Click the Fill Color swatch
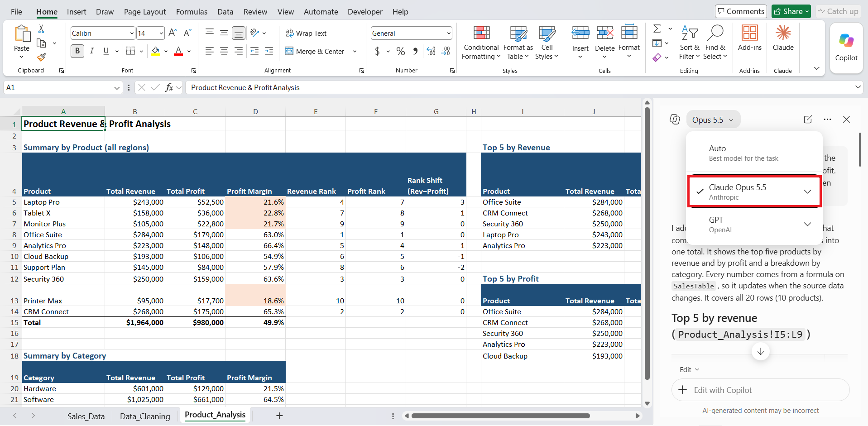The width and height of the screenshot is (868, 426). [x=155, y=51]
